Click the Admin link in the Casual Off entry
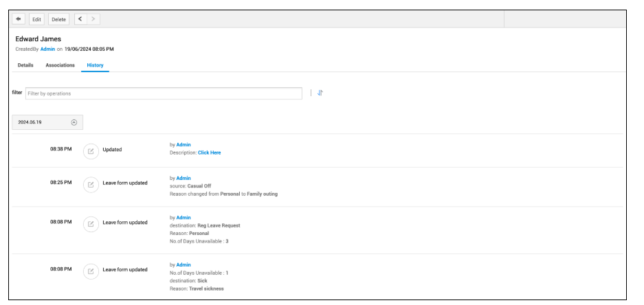The width and height of the screenshot is (644, 305). tap(184, 179)
